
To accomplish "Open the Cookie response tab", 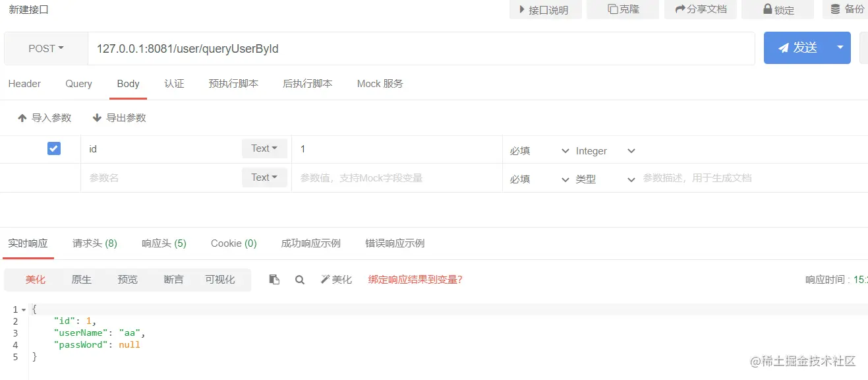I will click(233, 243).
